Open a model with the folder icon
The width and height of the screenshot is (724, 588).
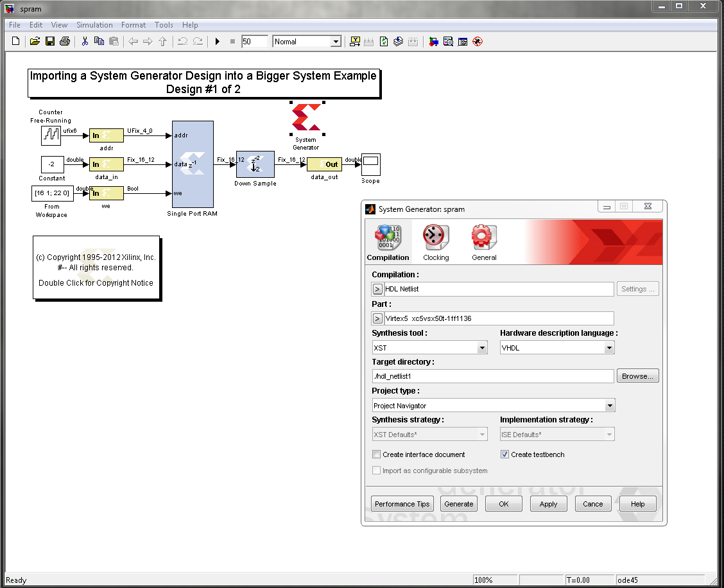tap(35, 42)
